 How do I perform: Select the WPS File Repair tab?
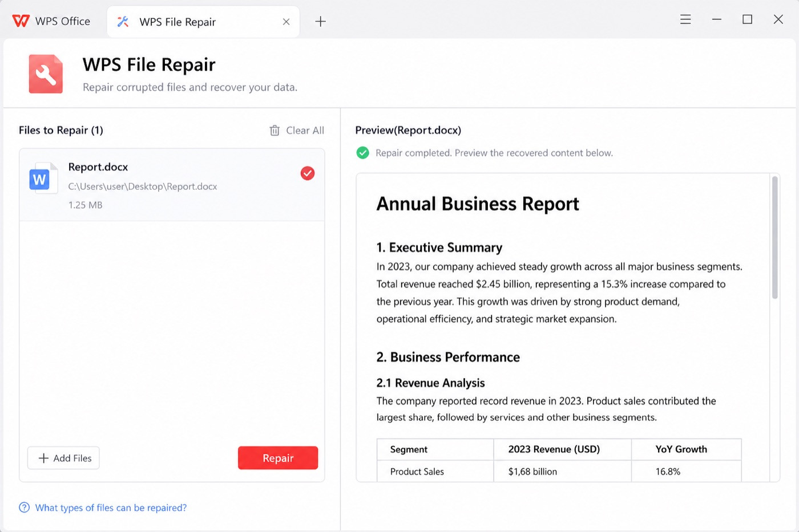click(x=203, y=22)
